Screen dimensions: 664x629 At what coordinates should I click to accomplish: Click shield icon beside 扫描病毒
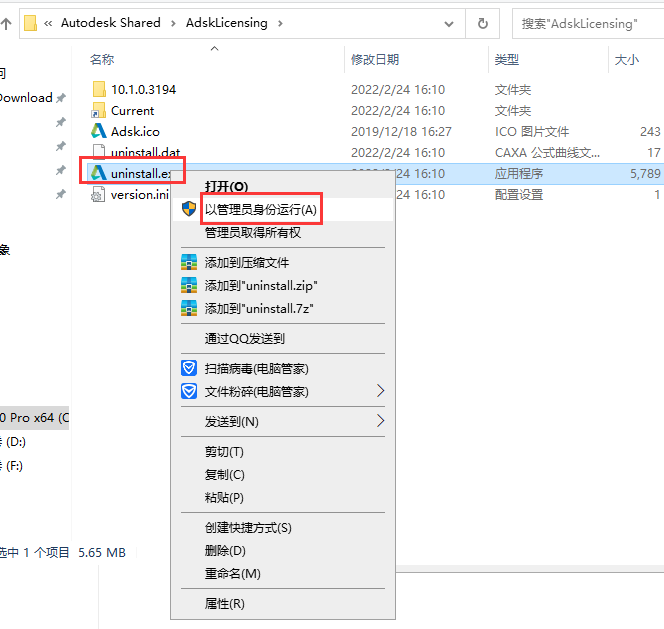(x=189, y=368)
